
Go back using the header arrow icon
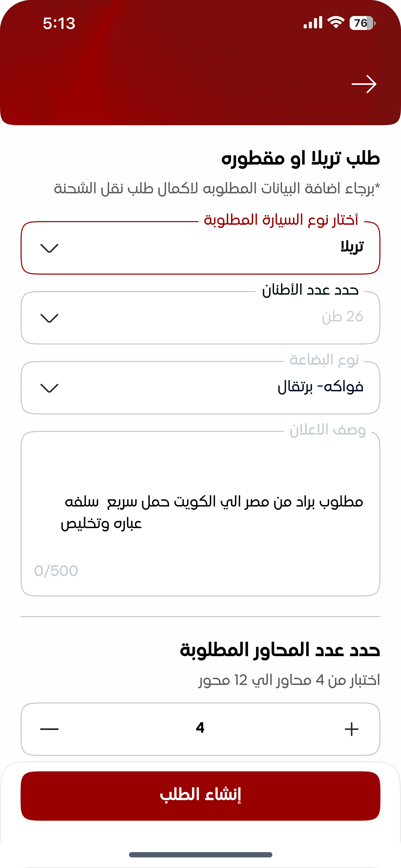pyautogui.click(x=363, y=84)
